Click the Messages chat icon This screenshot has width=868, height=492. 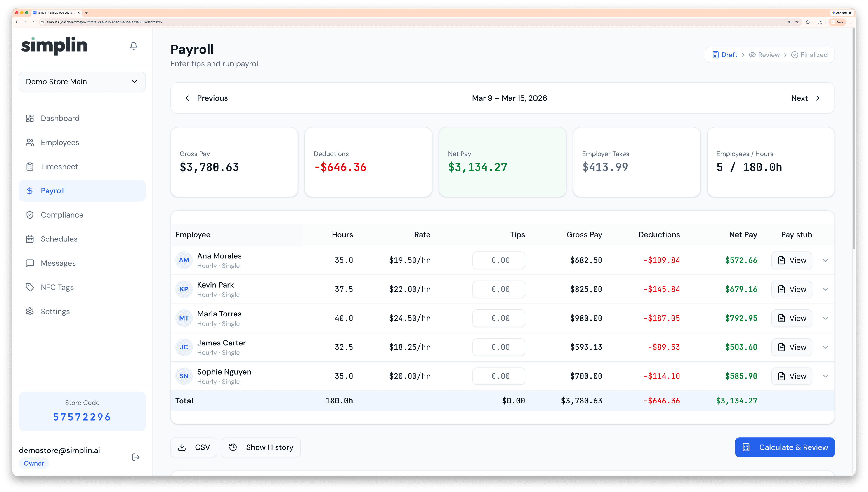30,263
